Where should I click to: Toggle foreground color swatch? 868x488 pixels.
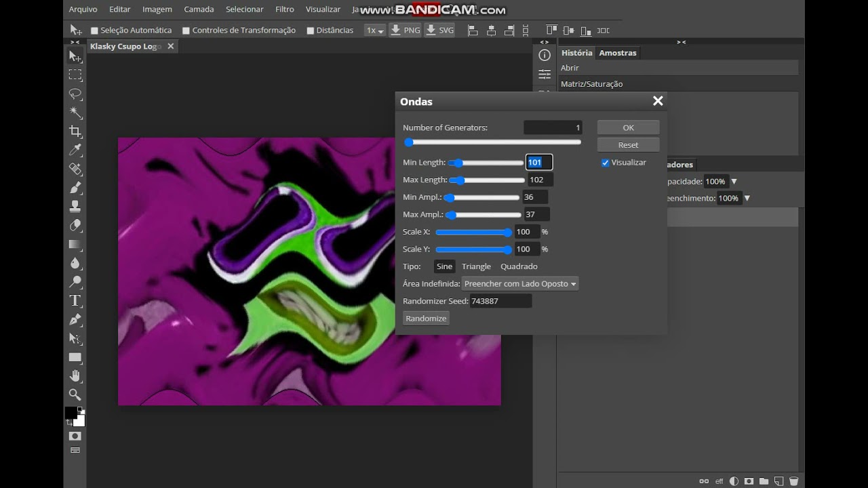(71, 413)
